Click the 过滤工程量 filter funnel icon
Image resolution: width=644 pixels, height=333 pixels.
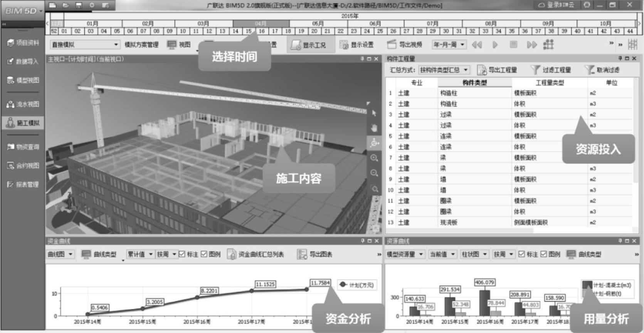coord(535,70)
